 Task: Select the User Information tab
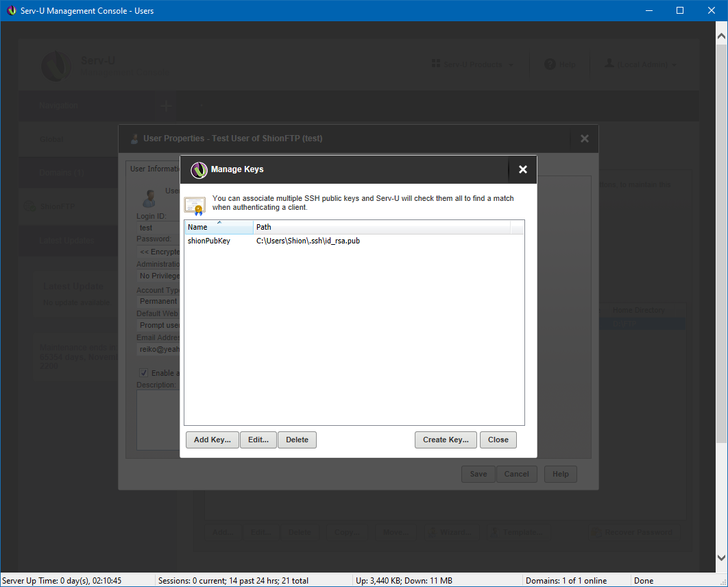[x=154, y=169]
